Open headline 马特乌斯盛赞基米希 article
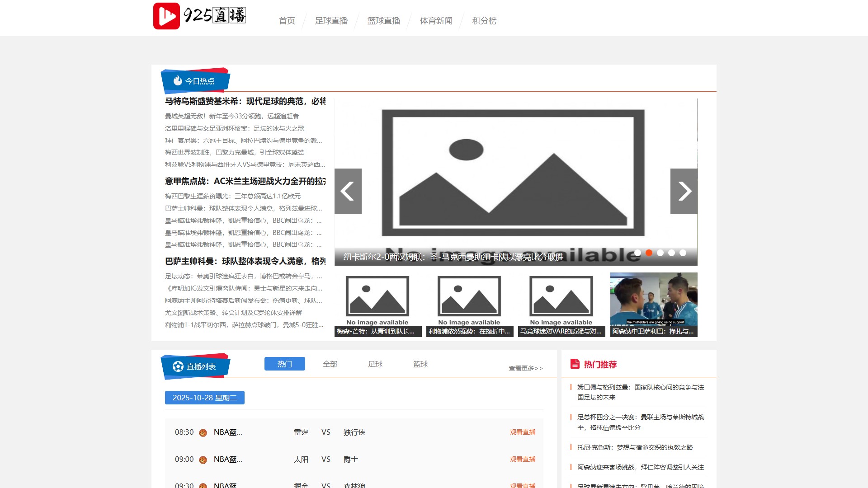Viewport: 868px width, 488px height. (x=245, y=101)
